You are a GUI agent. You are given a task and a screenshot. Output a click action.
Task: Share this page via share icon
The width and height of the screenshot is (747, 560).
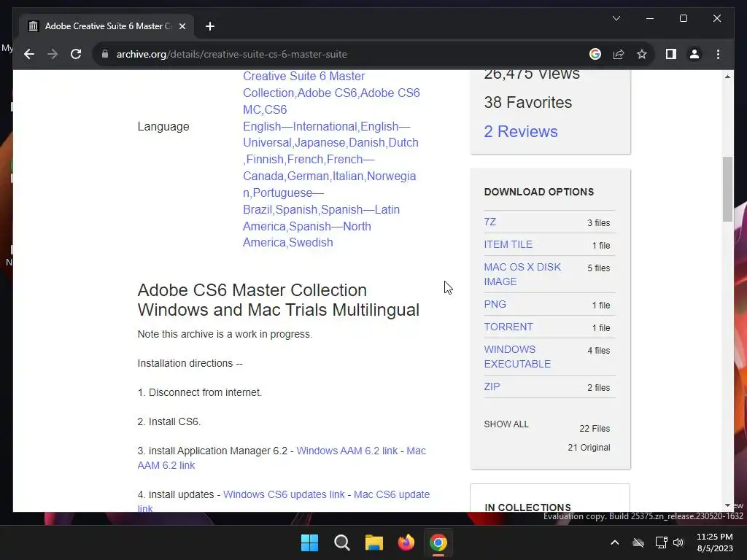pyautogui.click(x=619, y=54)
